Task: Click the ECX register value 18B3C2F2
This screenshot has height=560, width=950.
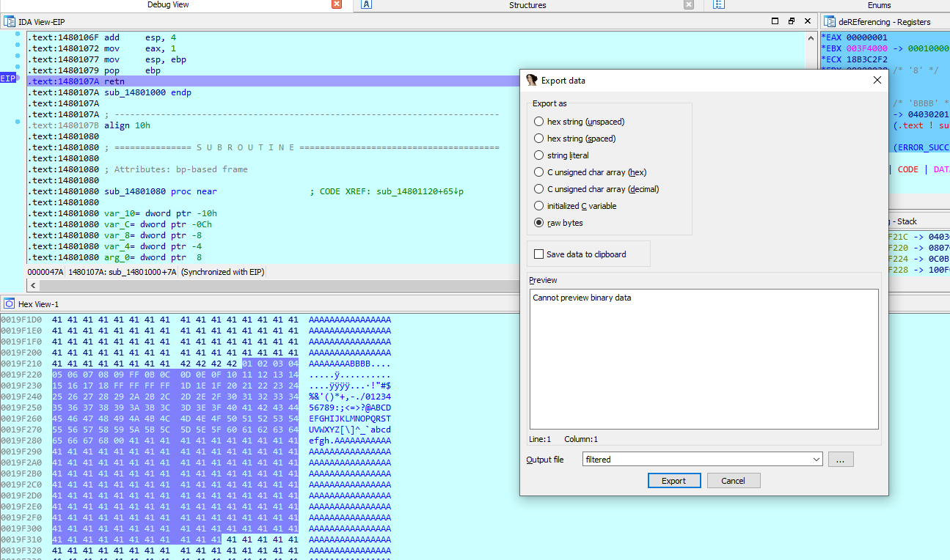Action: coord(866,59)
